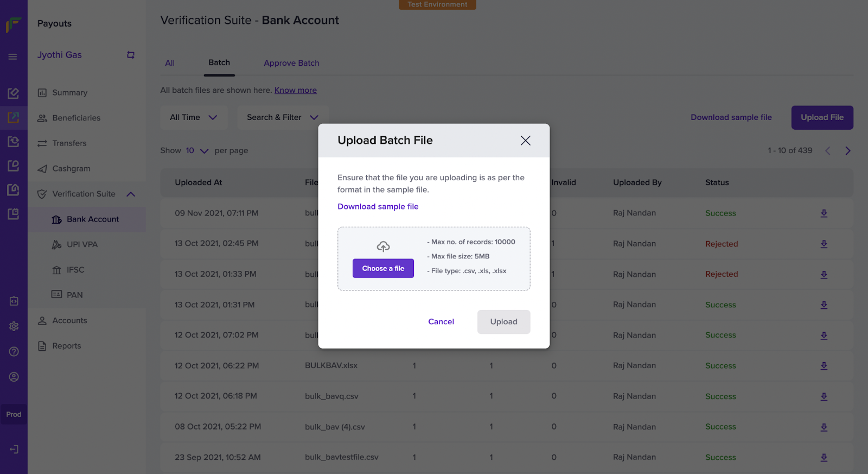Switch to the All tab

[170, 63]
